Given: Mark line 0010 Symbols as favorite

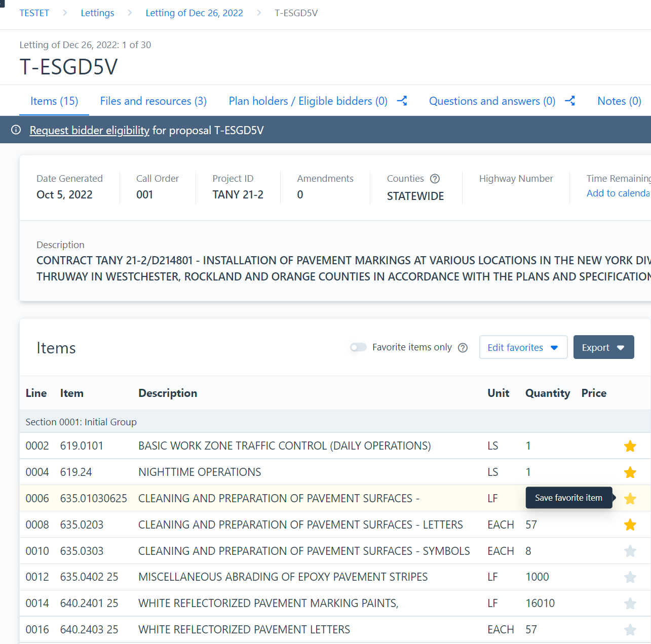Looking at the screenshot, I should (630, 551).
